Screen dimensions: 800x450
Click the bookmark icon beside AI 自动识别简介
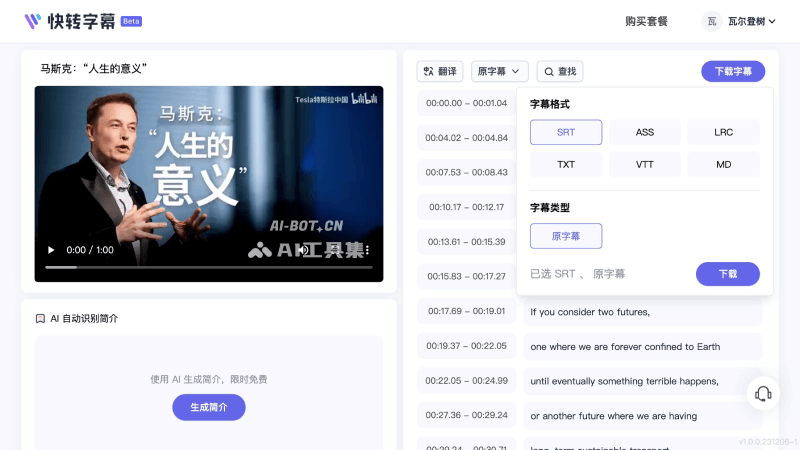coord(40,318)
